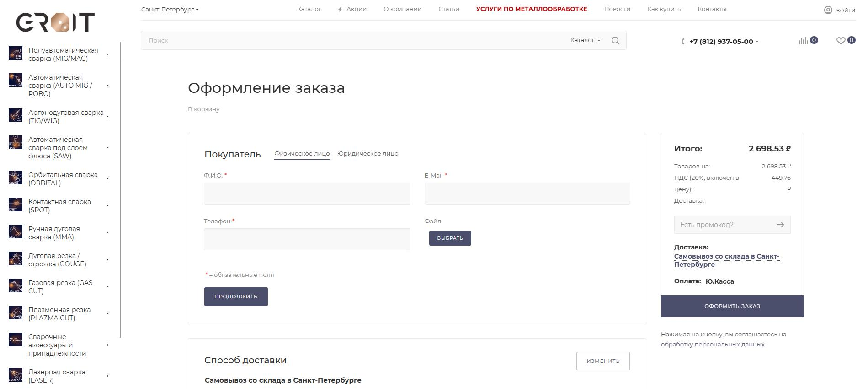The height and width of the screenshot is (389, 868).
Task: Click the Продолжить button
Action: coord(236,297)
